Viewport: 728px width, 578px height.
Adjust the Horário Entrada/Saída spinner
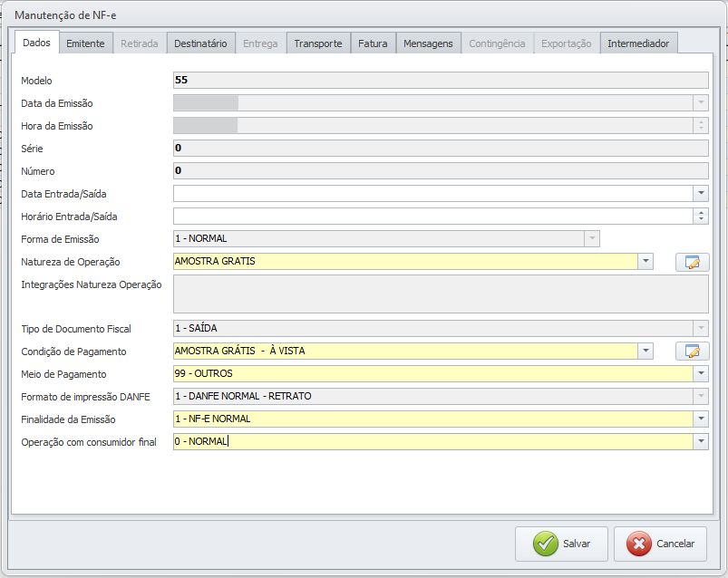(700, 216)
